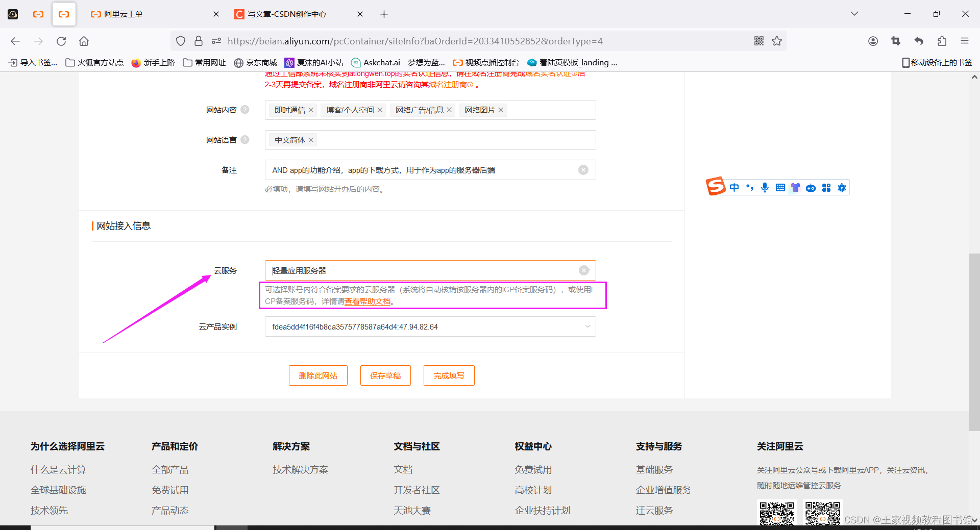The image size is (980, 530).
Task: Expand the 云产品实例 dropdown
Action: tap(587, 327)
